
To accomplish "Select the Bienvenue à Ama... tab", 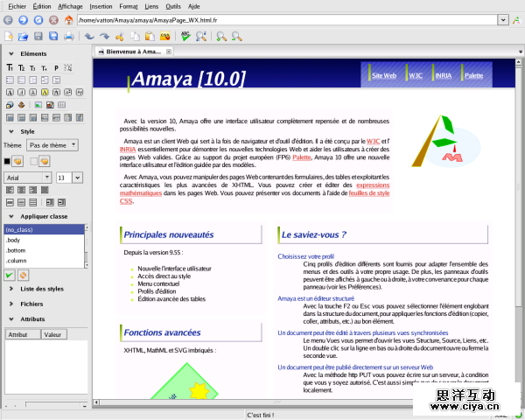I will [x=133, y=52].
